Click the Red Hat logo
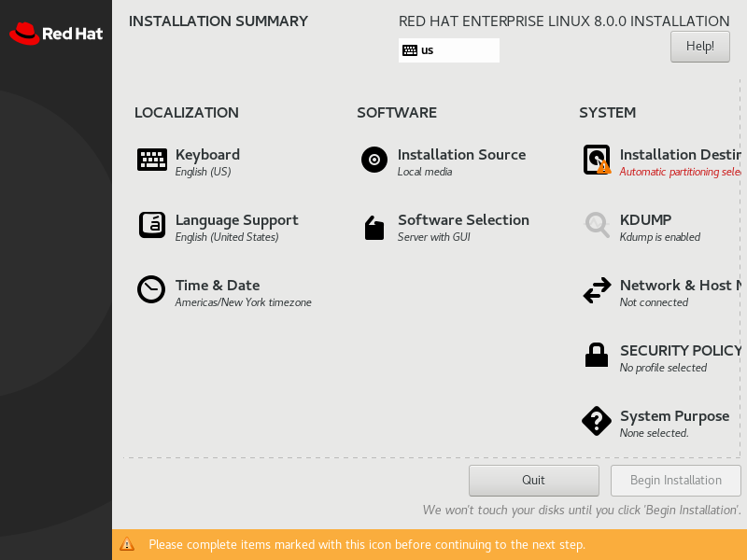The width and height of the screenshot is (747, 560). tap(56, 34)
